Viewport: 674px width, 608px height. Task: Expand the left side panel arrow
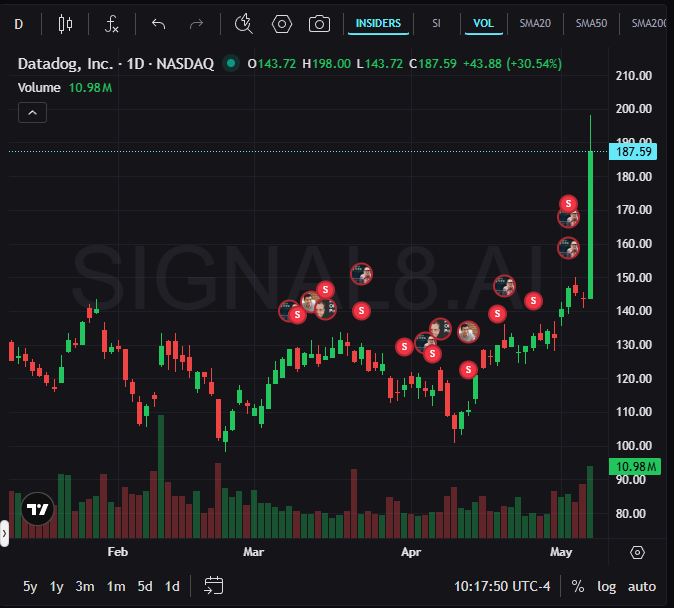(x=4, y=534)
